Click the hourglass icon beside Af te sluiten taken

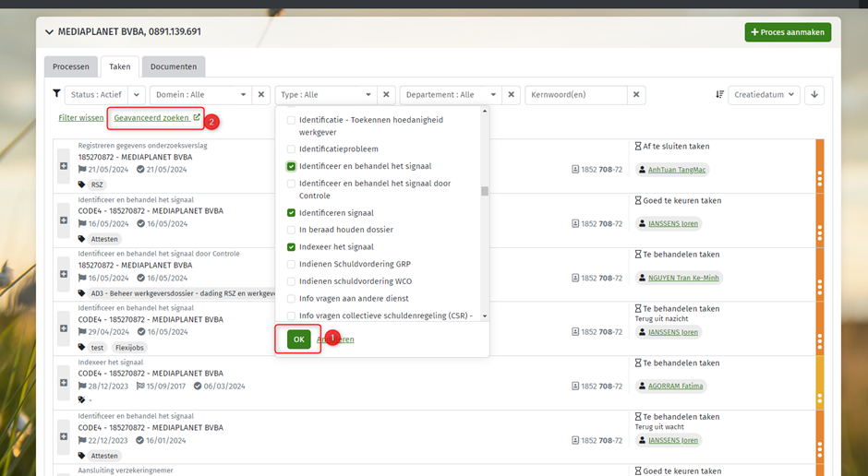[x=638, y=147]
